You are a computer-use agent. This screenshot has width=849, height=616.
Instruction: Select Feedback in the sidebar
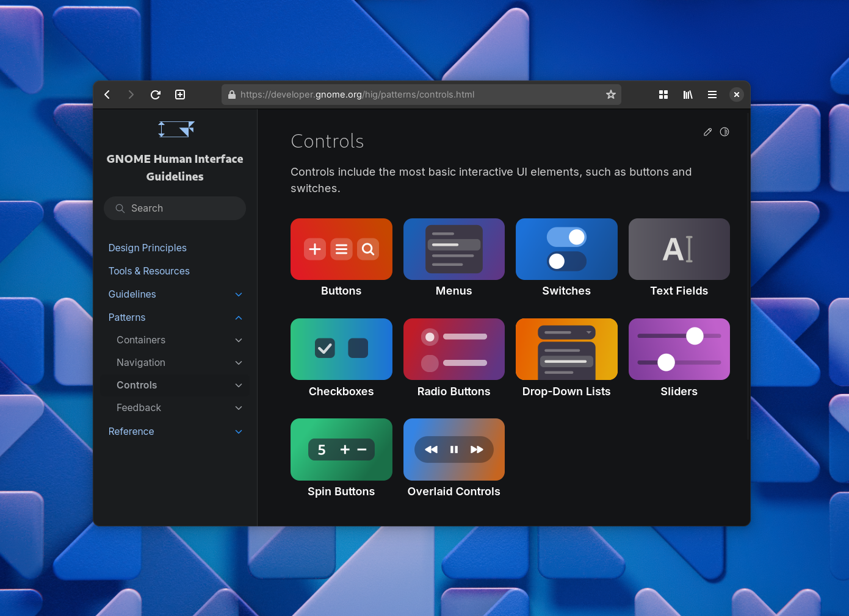pos(139,407)
